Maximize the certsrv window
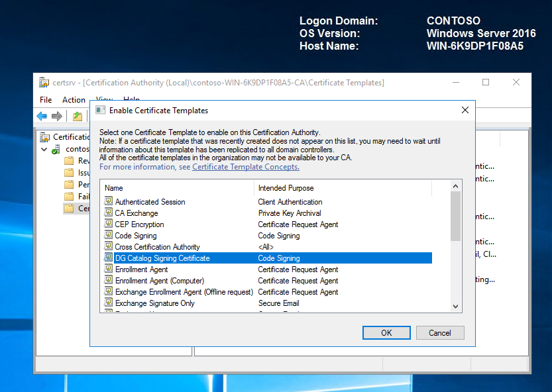The height and width of the screenshot is (392, 552). (x=486, y=82)
